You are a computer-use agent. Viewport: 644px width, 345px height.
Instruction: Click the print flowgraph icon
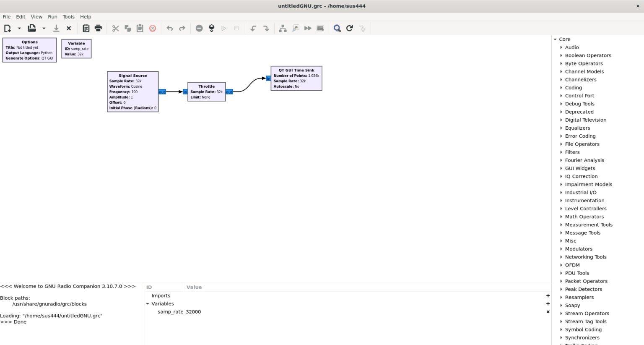[x=98, y=29]
